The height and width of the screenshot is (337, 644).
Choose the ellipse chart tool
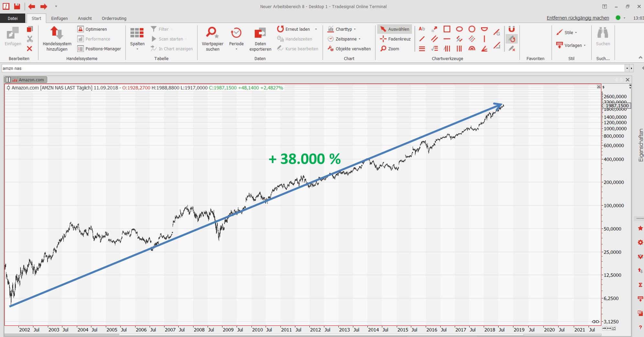click(459, 29)
